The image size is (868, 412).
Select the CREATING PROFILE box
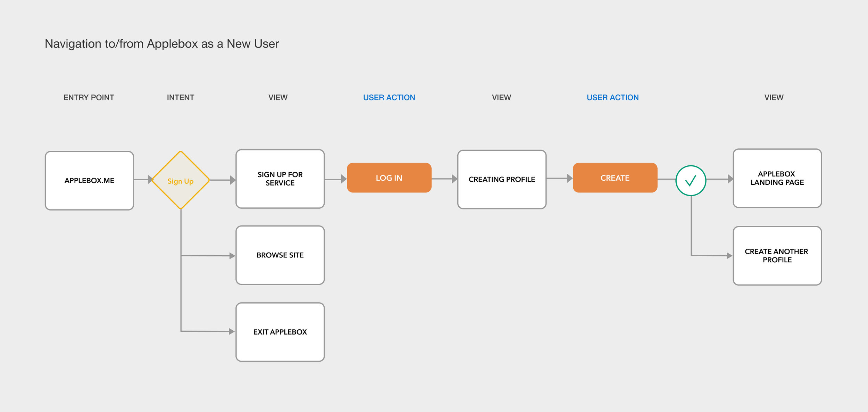pyautogui.click(x=502, y=180)
